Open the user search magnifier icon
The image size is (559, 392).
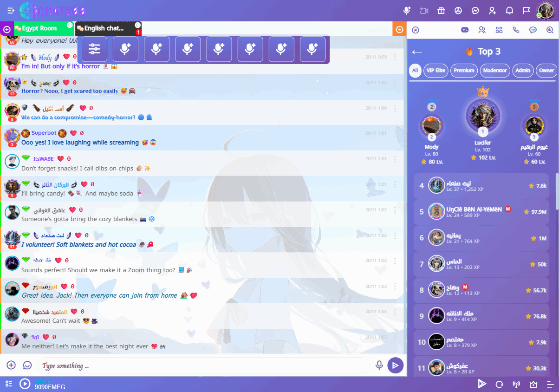pyautogui.click(x=550, y=30)
